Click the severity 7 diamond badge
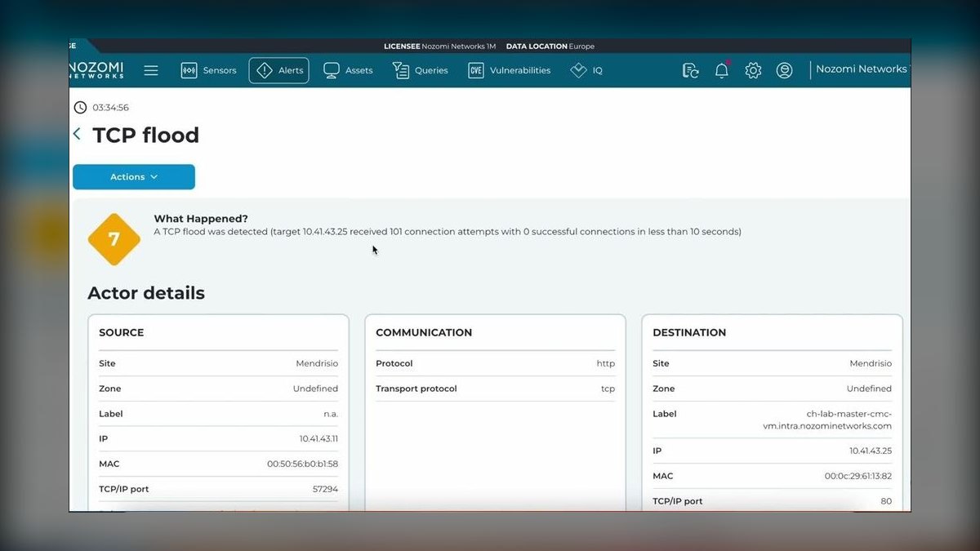This screenshot has height=551, width=980. (x=114, y=239)
